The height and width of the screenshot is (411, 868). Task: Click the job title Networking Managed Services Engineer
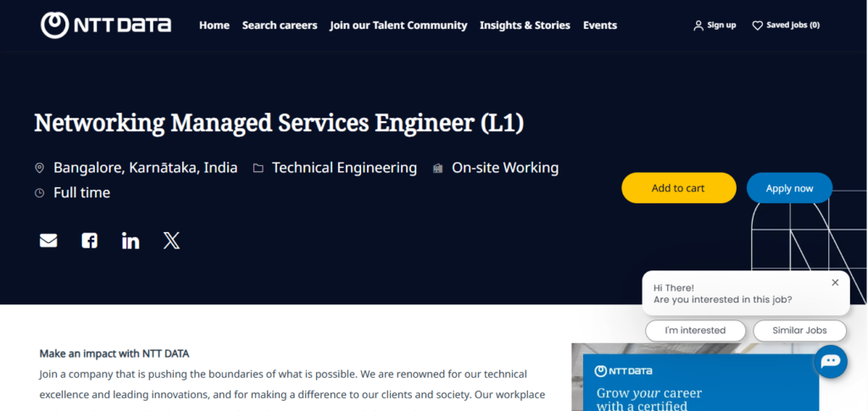pyautogui.click(x=279, y=122)
